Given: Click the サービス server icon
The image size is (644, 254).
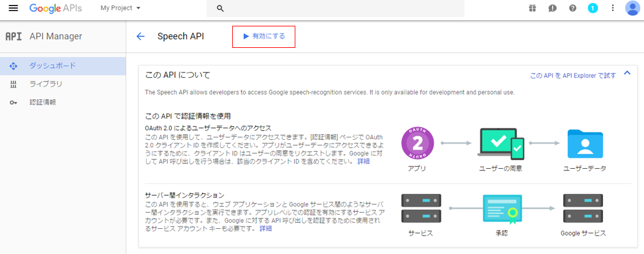Looking at the screenshot, I should click(421, 209).
